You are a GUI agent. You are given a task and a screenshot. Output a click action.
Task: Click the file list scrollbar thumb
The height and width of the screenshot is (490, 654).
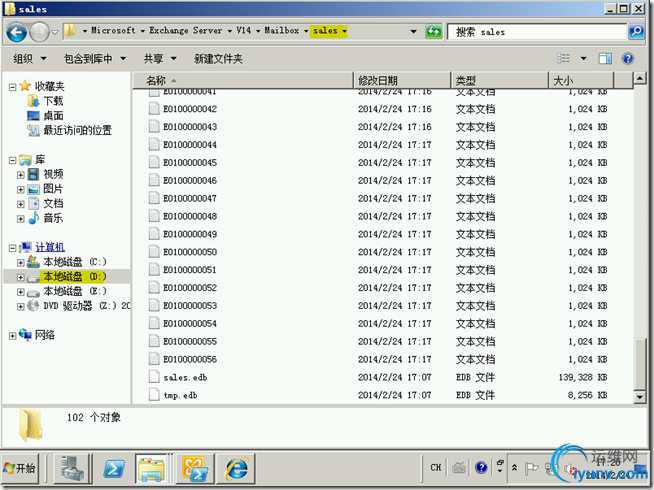click(639, 364)
